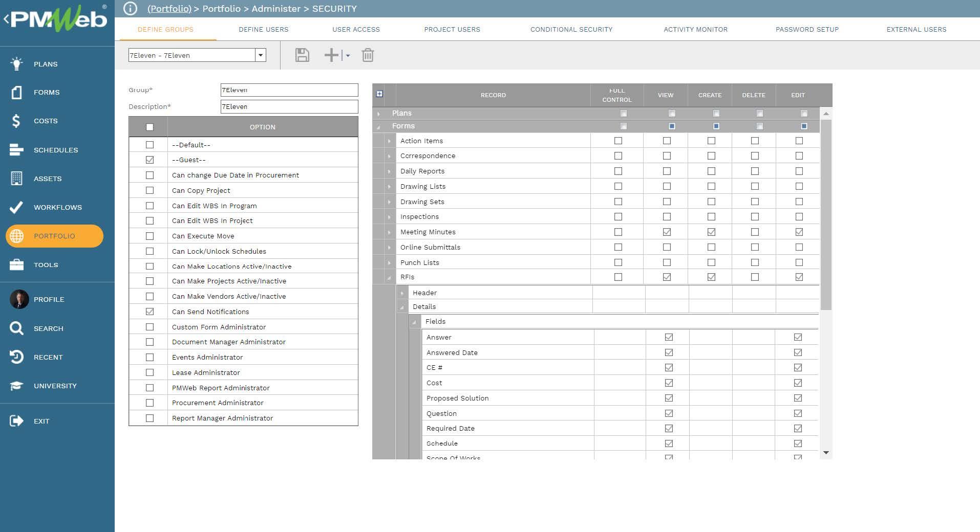The image size is (980, 532).
Task: Click the VIEW column header
Action: (666, 95)
